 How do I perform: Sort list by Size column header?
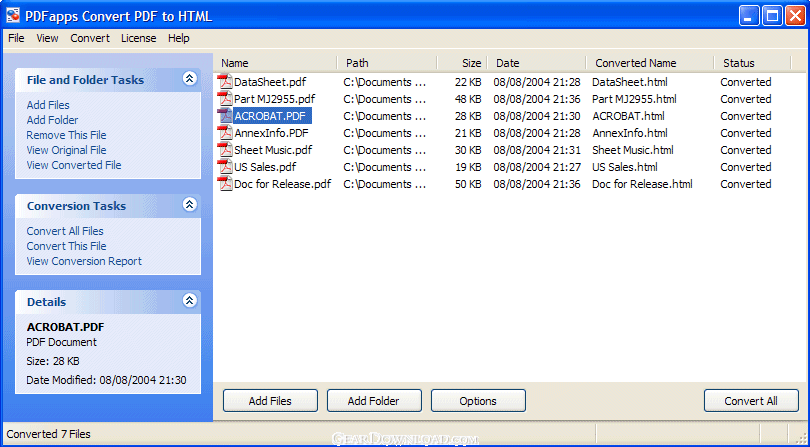coord(462,63)
